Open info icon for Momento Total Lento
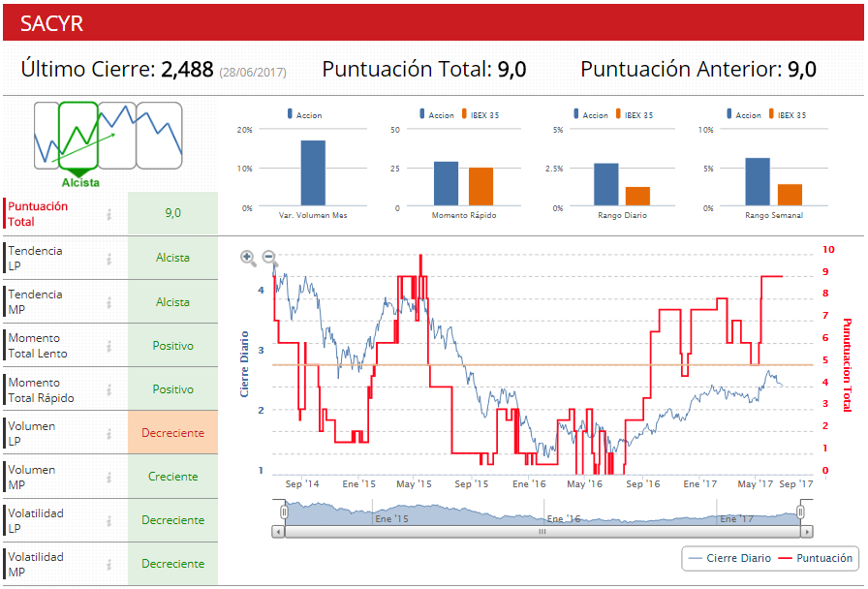The image size is (868, 589). [x=109, y=346]
